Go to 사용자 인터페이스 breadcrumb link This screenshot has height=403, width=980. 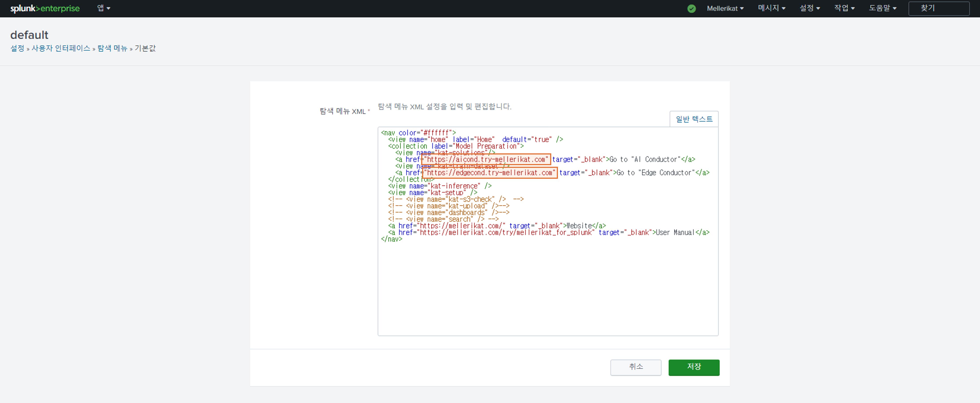tap(61, 48)
